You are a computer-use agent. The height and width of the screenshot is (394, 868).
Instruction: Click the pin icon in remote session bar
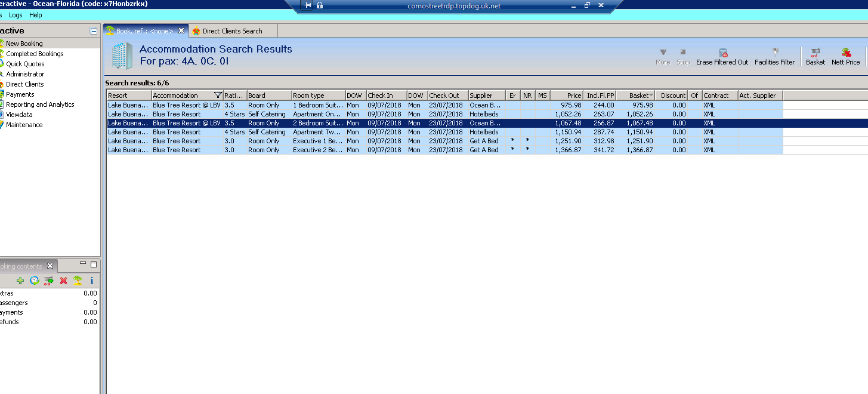tap(307, 5)
